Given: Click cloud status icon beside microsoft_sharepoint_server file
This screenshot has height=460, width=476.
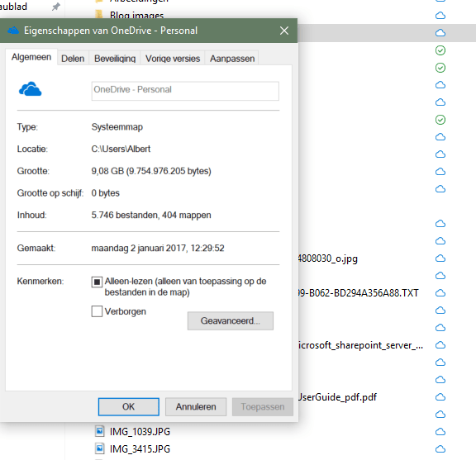Looking at the screenshot, I should [440, 345].
